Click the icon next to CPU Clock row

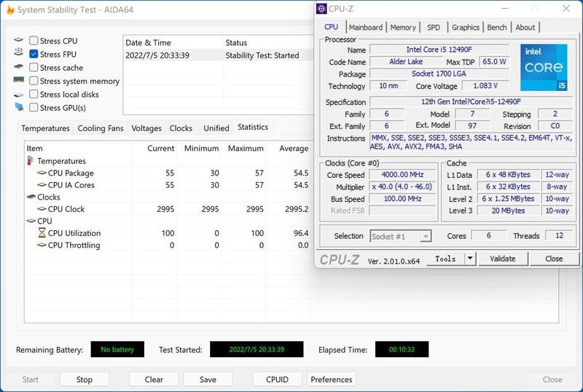tap(42, 209)
